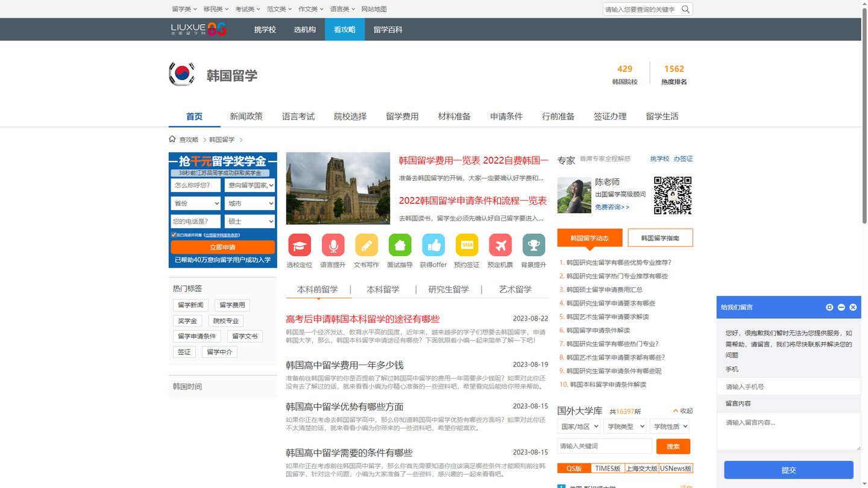Minimize the 给我们留言 chat widget
Image resolution: width=868 pixels, height=488 pixels.
click(841, 307)
